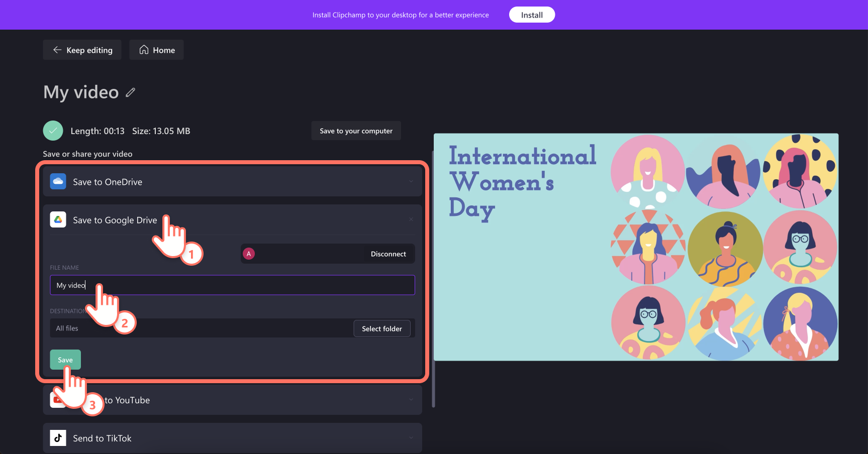The width and height of the screenshot is (868, 454).
Task: Click the green export complete checkmark
Action: [x=53, y=131]
